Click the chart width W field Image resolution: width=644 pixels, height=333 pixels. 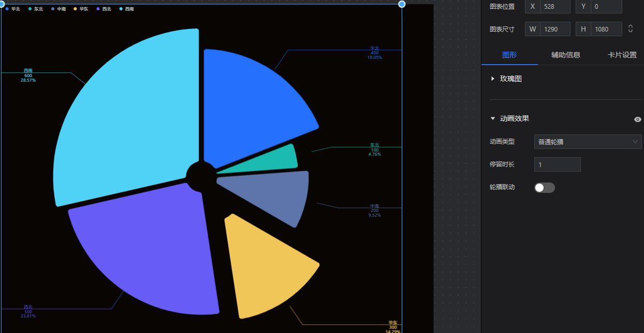pos(554,29)
